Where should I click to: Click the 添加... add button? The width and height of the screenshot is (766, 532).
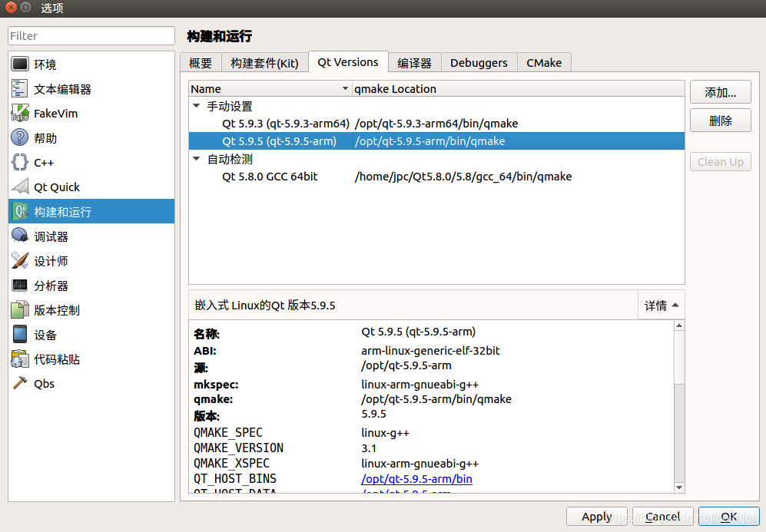click(x=721, y=92)
